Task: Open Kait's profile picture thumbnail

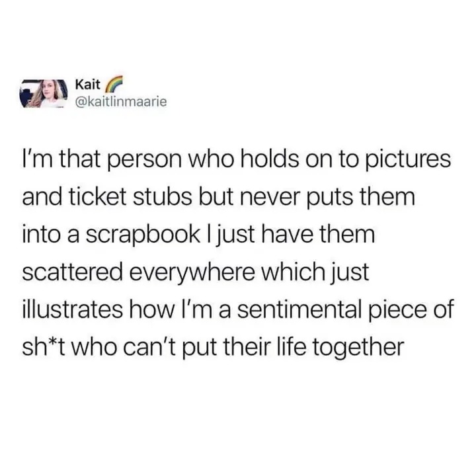Action: point(44,93)
